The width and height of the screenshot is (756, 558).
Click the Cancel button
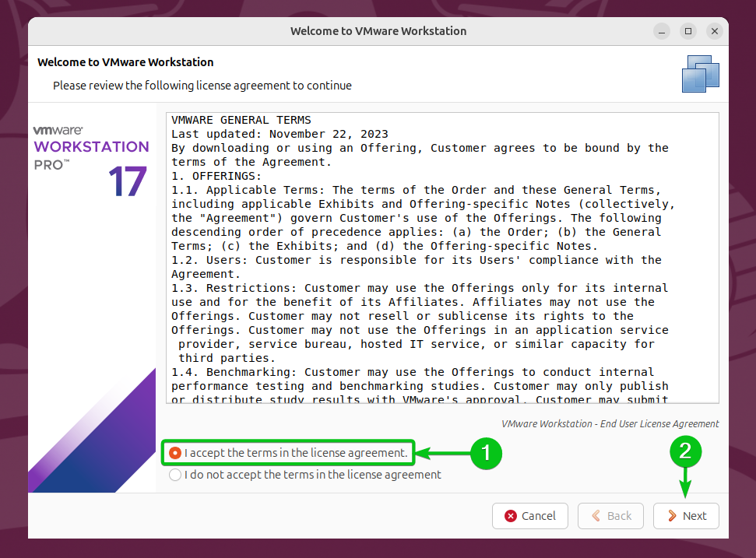pos(530,516)
